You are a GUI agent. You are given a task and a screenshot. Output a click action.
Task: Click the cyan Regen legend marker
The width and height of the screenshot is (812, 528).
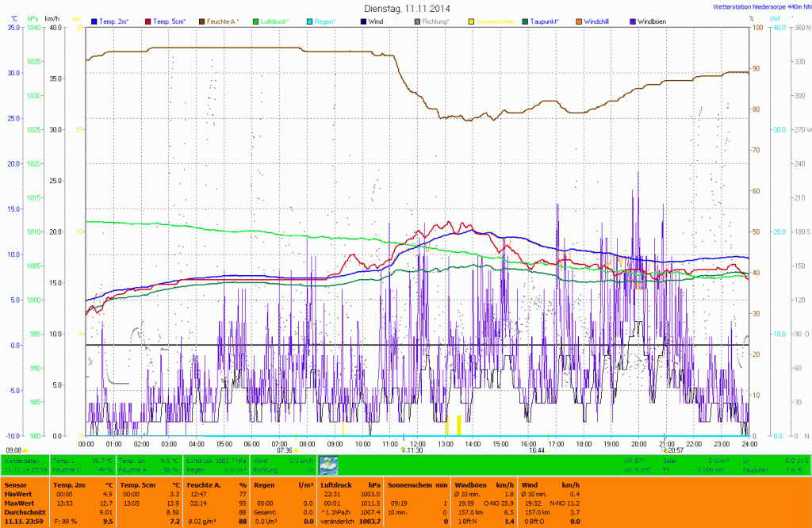[x=309, y=21]
